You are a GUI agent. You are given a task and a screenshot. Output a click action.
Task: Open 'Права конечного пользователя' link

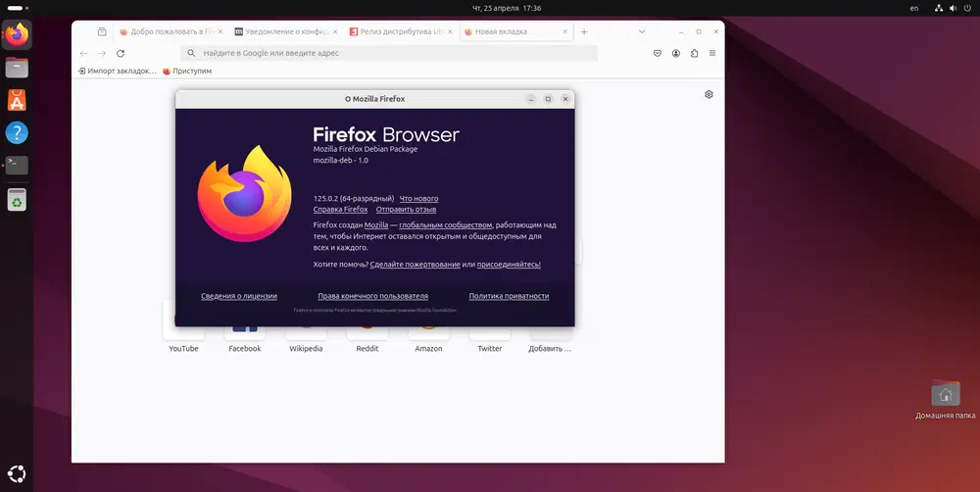372,296
